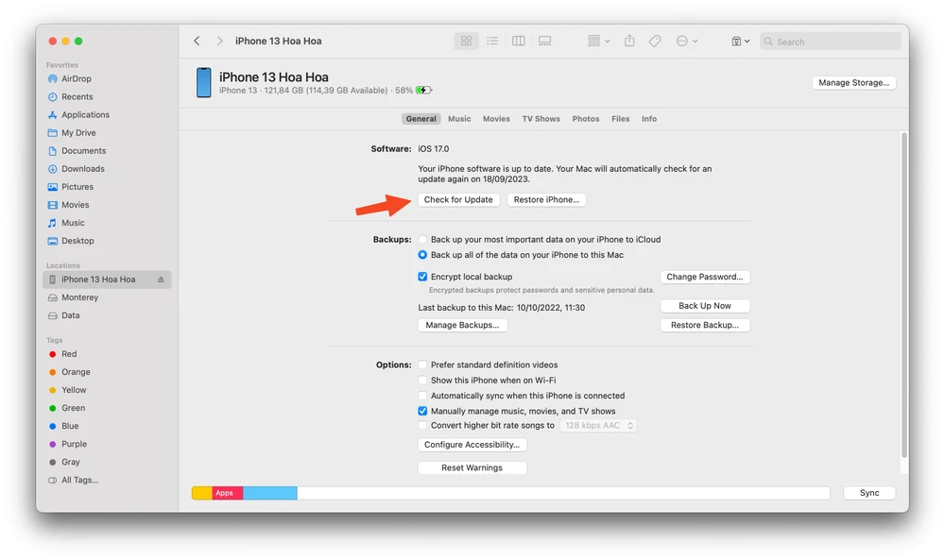Click Back Up Now
This screenshot has height=560, width=945.
click(x=704, y=306)
